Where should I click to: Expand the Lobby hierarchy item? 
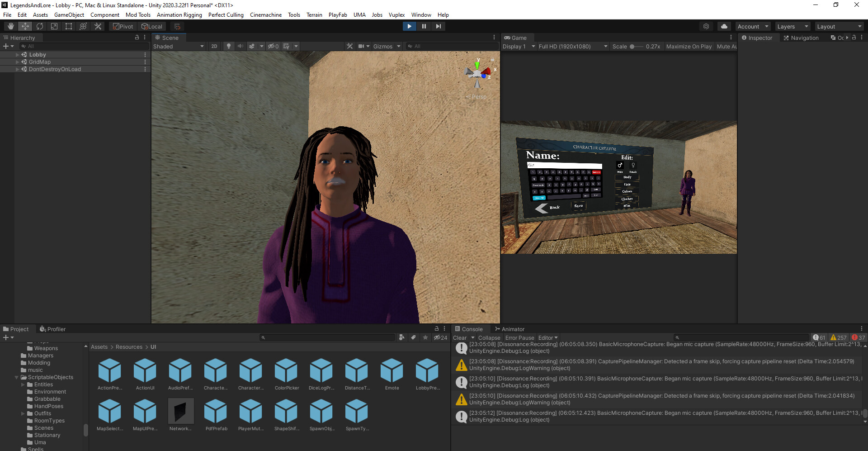17,54
